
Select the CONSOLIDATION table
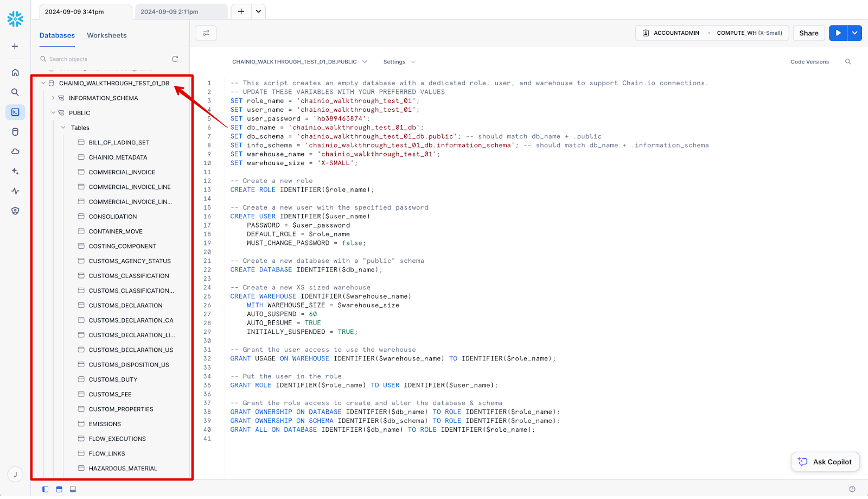tap(113, 217)
